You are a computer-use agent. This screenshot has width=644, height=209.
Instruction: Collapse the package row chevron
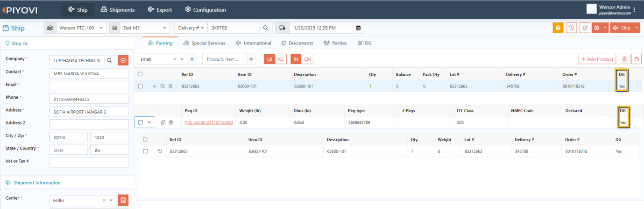pyautogui.click(x=149, y=123)
